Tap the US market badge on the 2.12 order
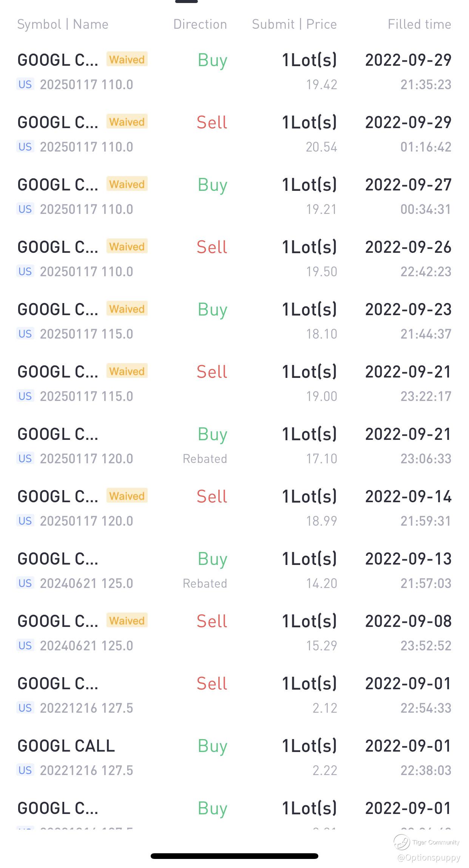Viewport: 469px width, 868px height. click(25, 708)
